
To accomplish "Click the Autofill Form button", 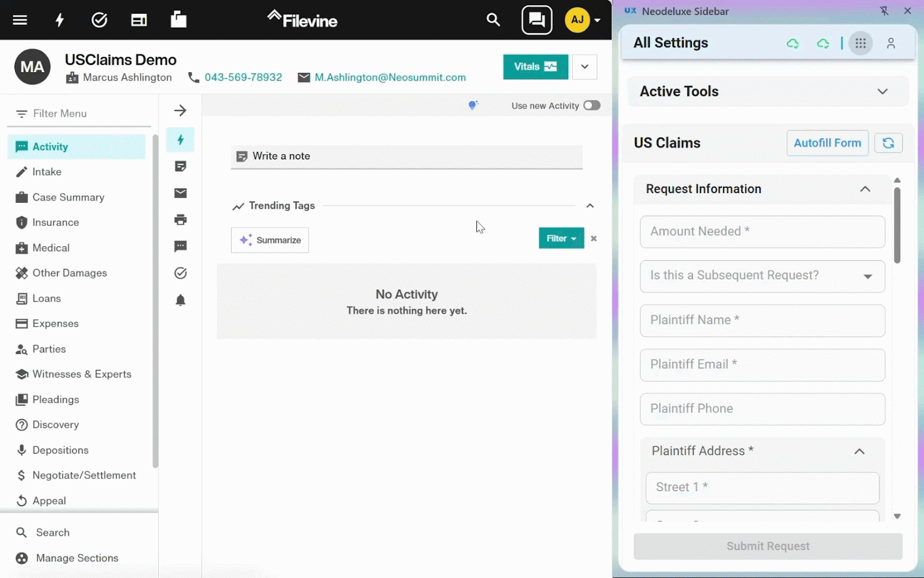I will 827,143.
